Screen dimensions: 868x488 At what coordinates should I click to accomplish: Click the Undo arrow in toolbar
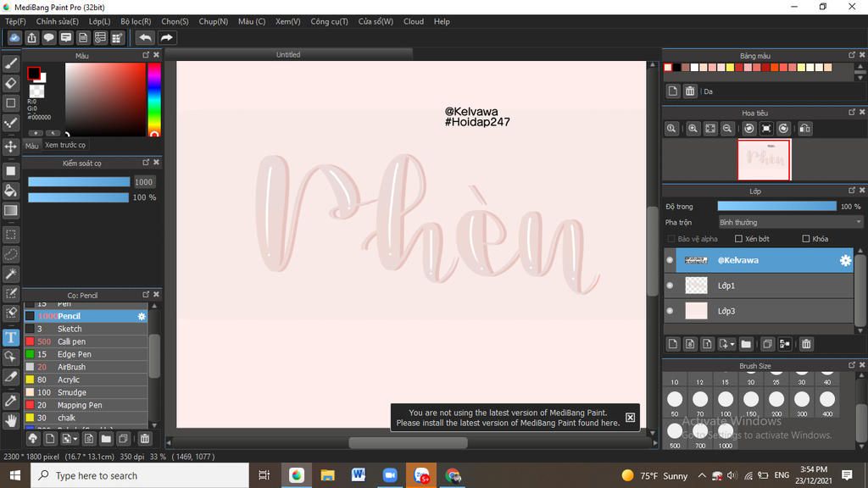[x=145, y=37]
